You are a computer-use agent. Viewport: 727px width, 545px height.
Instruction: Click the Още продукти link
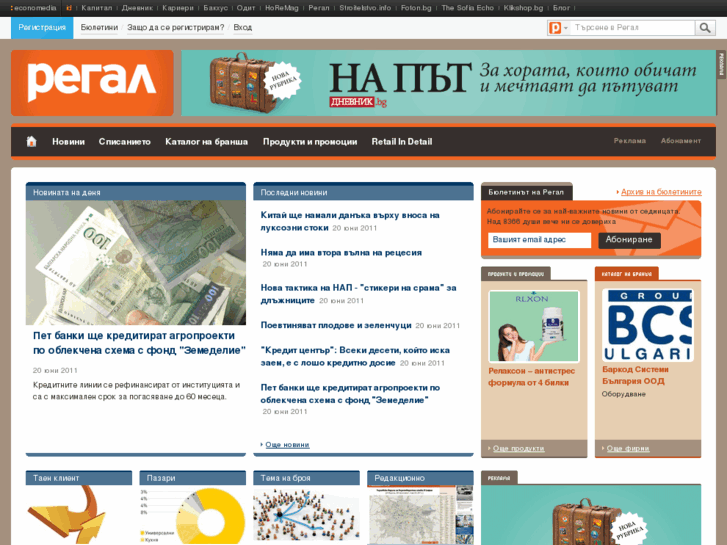tap(518, 449)
